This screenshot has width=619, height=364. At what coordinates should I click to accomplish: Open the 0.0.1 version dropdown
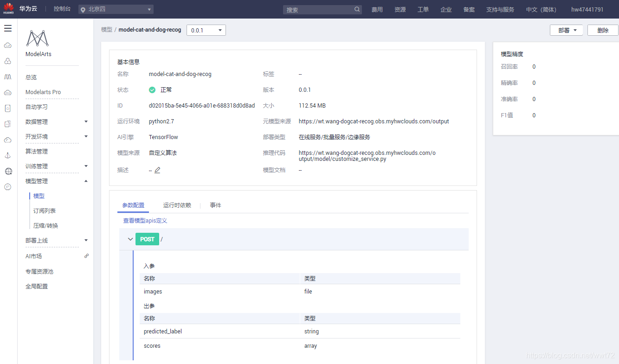206,30
